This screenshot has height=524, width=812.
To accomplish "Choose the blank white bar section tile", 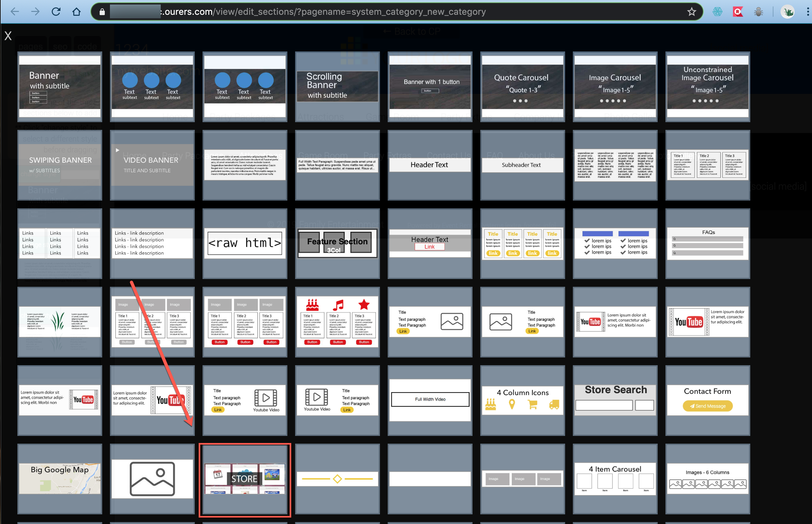I will pos(430,479).
